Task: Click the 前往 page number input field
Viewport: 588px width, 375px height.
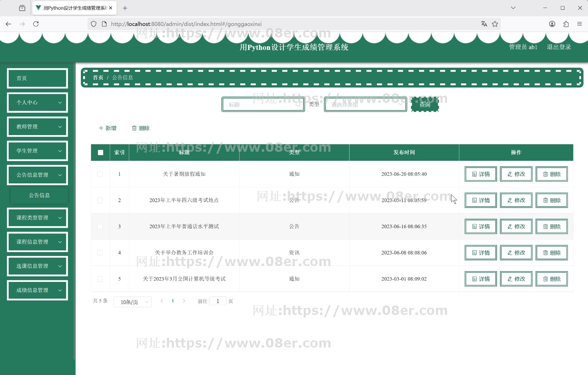Action: 218,301
